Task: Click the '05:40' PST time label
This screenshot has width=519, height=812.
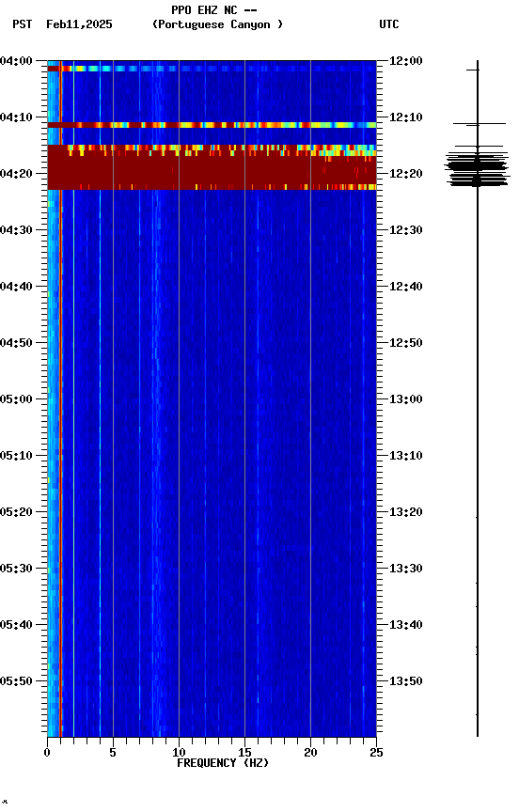Action: tap(16, 626)
